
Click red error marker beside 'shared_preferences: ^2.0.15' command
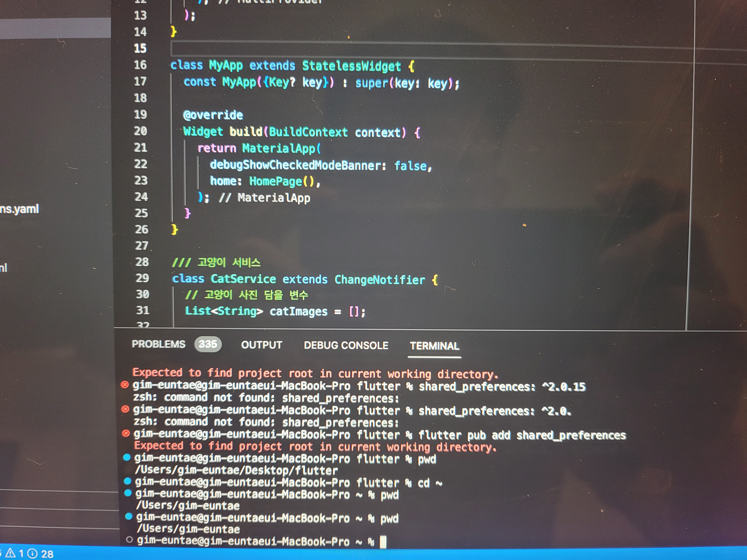coord(125,385)
